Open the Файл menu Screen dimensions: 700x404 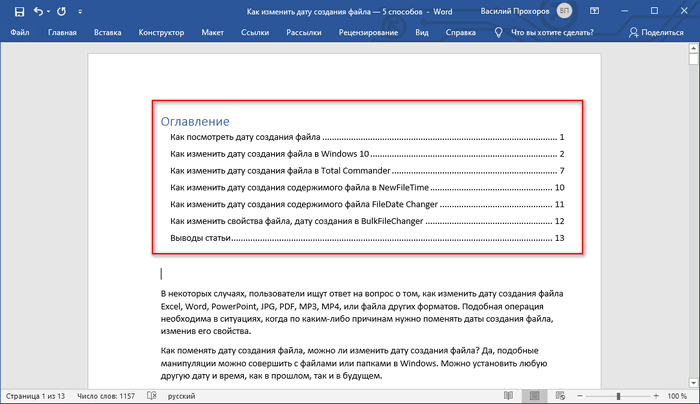click(20, 33)
